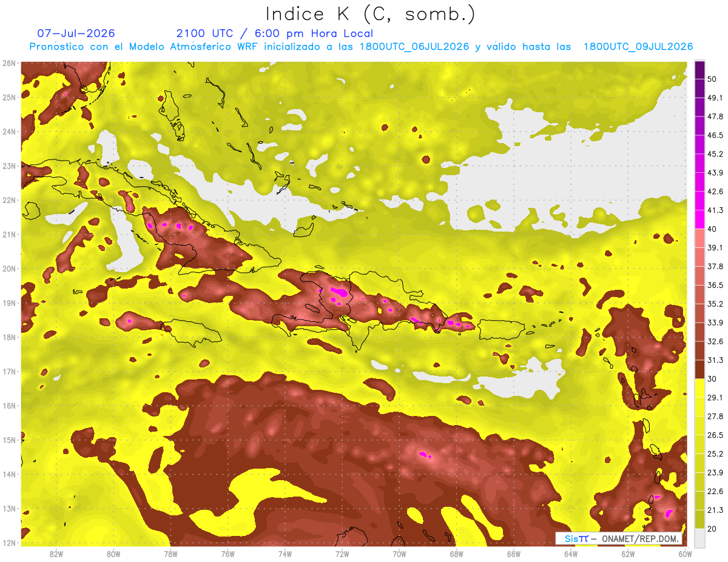Click the colorbar label '45.2'

(715, 154)
